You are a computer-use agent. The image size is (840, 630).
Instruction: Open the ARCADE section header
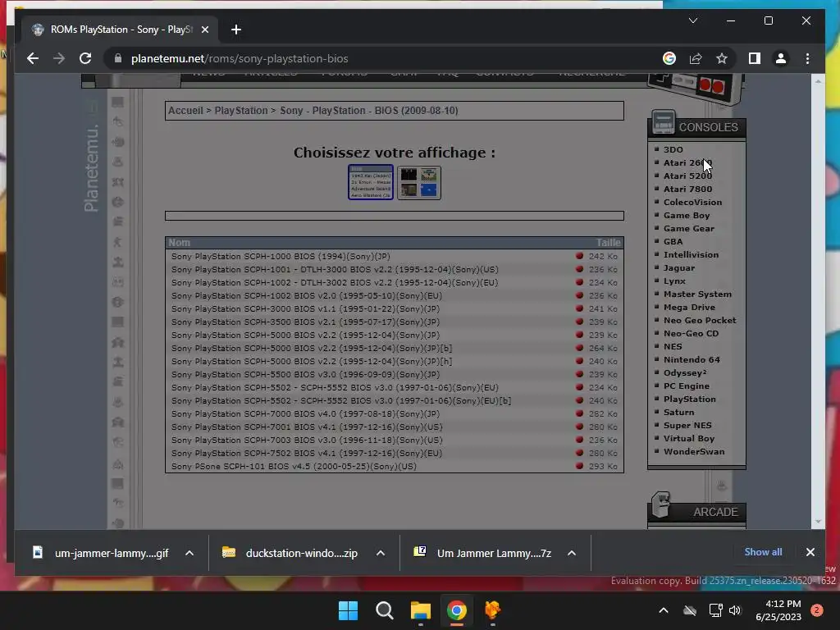coord(696,512)
